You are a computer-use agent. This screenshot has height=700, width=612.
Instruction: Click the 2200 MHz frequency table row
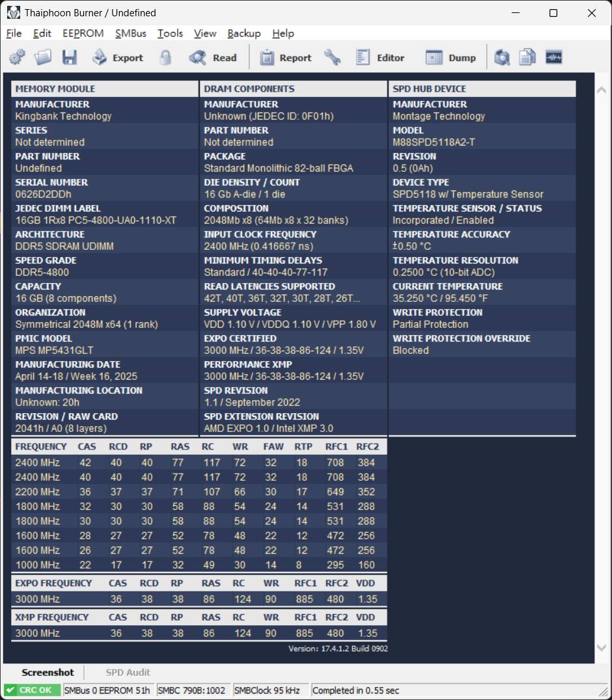(x=199, y=492)
